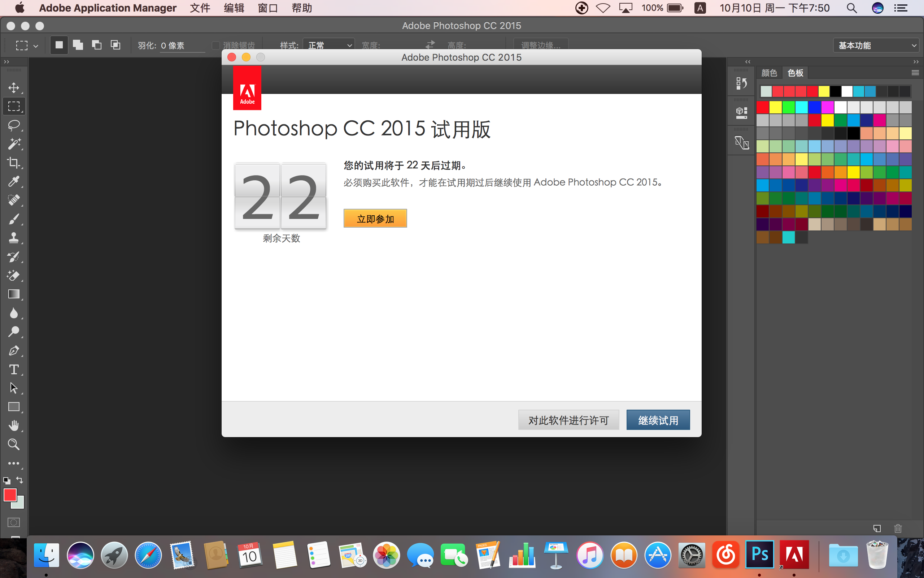
Task: Open Spotlight search in menu bar
Action: [851, 8]
